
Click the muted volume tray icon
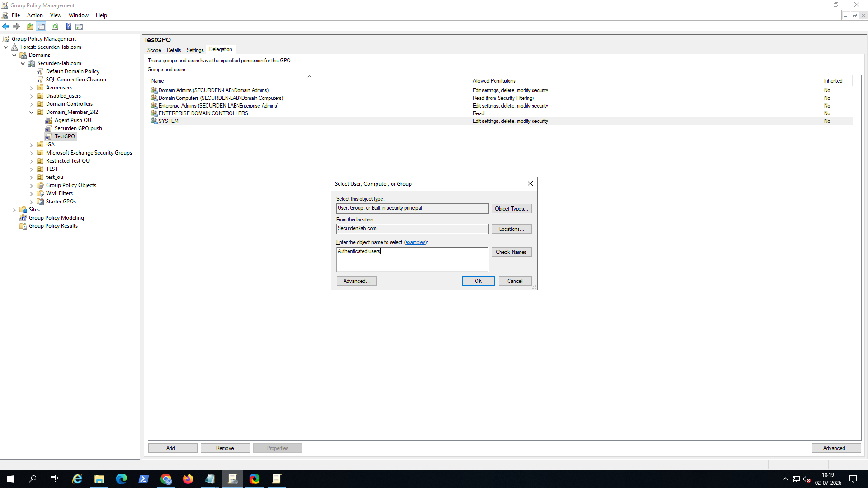[807, 479]
